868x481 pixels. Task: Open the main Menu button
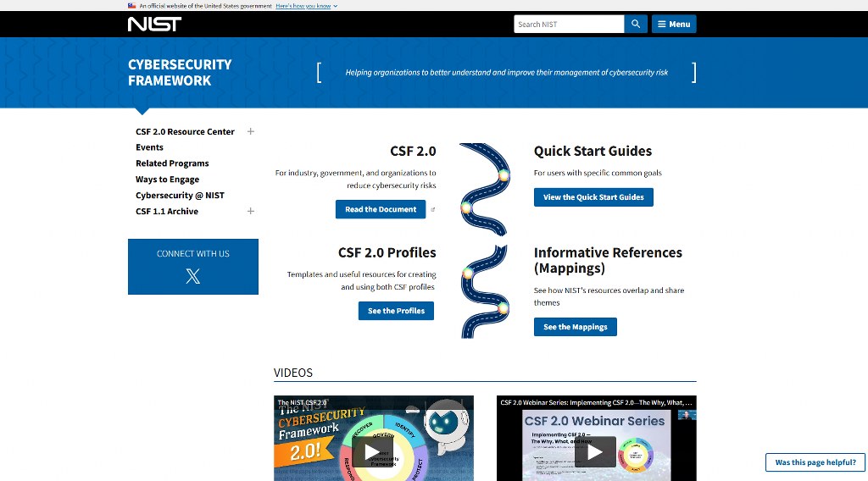(x=674, y=24)
